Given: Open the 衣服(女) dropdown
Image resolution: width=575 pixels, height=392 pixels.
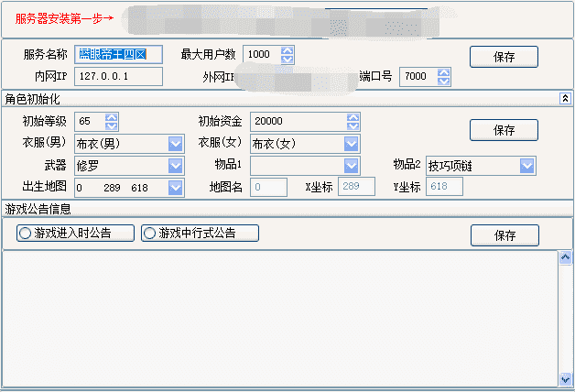Looking at the screenshot, I should pyautogui.click(x=351, y=144).
